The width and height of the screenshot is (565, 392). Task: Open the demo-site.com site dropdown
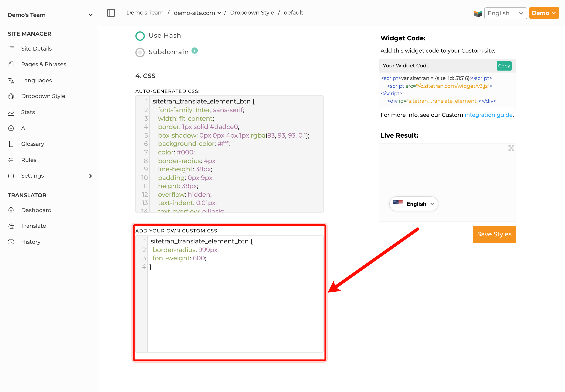point(197,13)
